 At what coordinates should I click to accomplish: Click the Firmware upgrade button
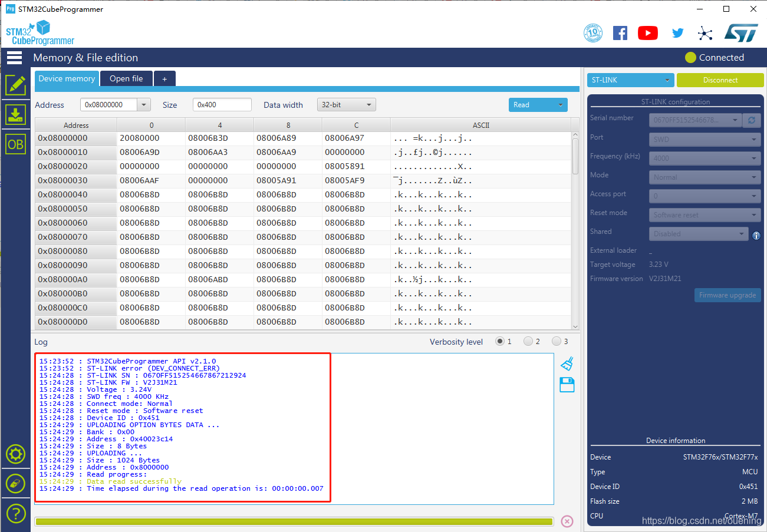tap(728, 295)
